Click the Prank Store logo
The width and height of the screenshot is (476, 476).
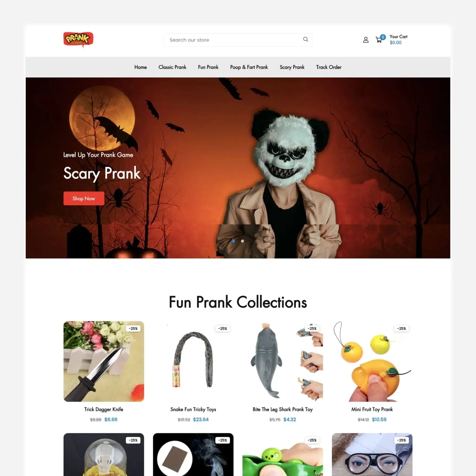tap(78, 40)
